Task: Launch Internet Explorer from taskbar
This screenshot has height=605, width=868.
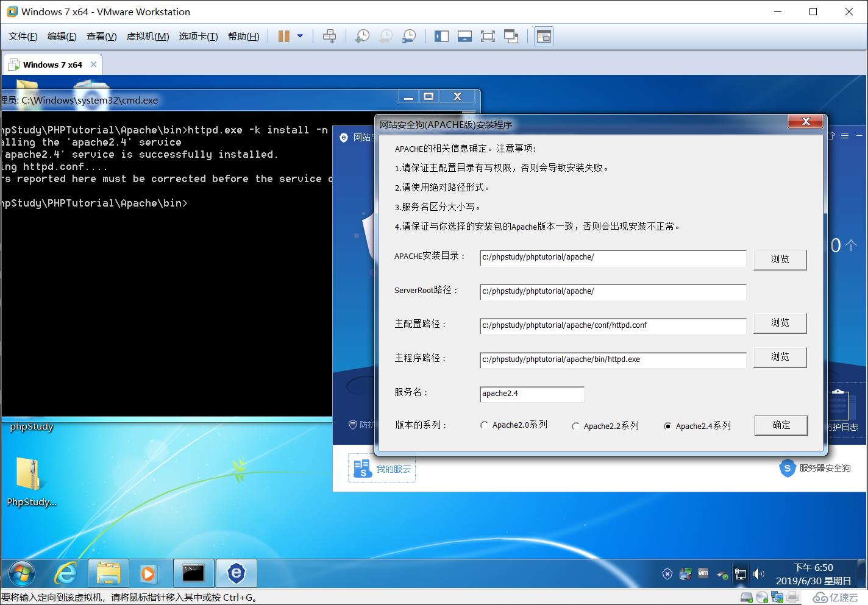Action: (66, 573)
